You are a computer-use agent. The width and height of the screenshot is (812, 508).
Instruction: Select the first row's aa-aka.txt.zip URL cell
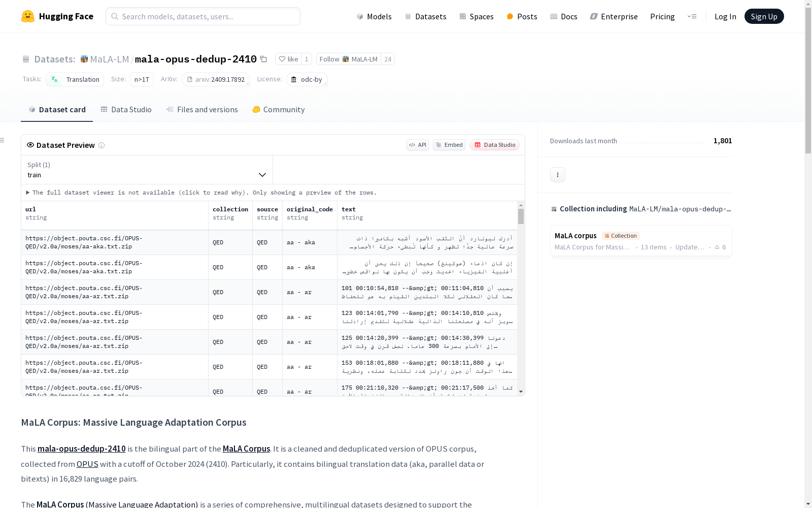(x=115, y=242)
